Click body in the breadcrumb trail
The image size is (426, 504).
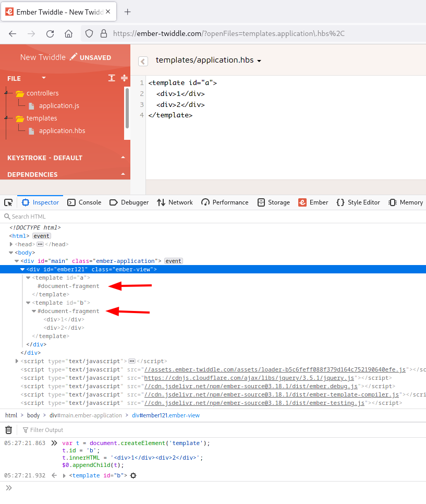point(33,415)
